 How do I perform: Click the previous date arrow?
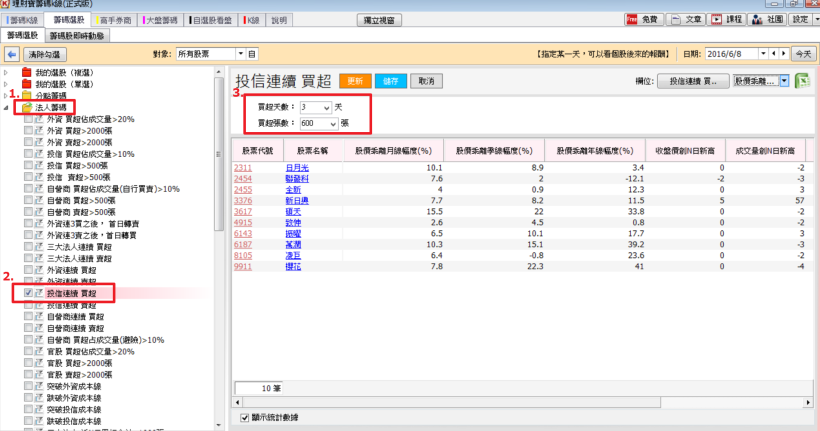(774, 53)
